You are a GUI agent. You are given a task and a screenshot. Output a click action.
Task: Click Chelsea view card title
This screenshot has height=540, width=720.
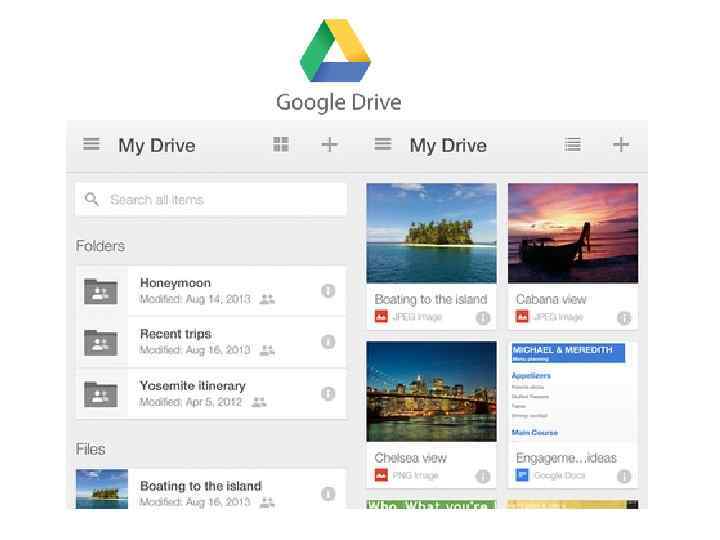coord(411,458)
